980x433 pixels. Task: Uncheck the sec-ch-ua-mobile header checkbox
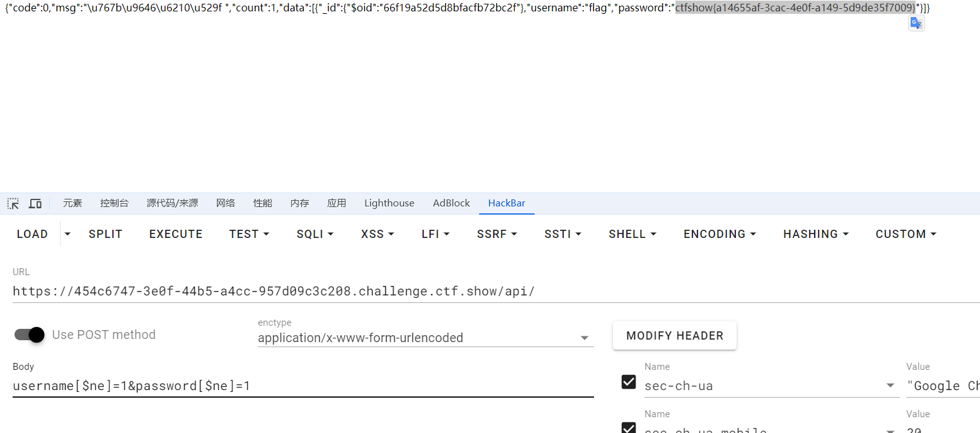click(629, 427)
